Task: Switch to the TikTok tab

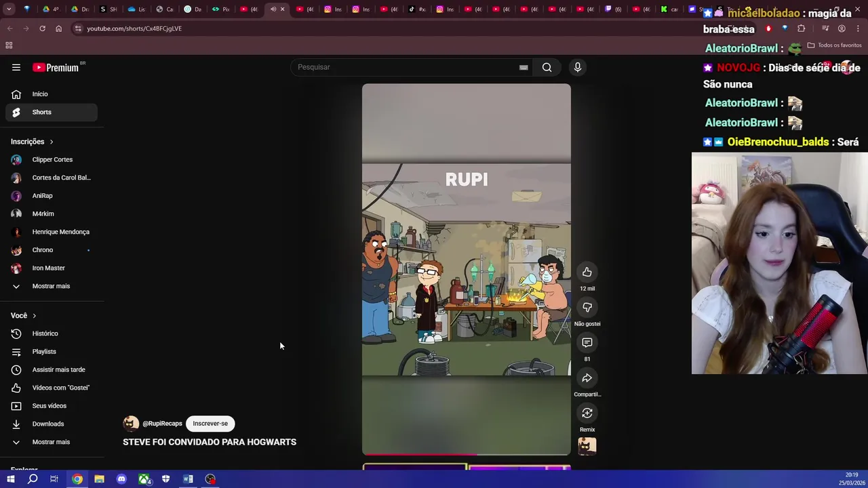Action: coord(417,9)
